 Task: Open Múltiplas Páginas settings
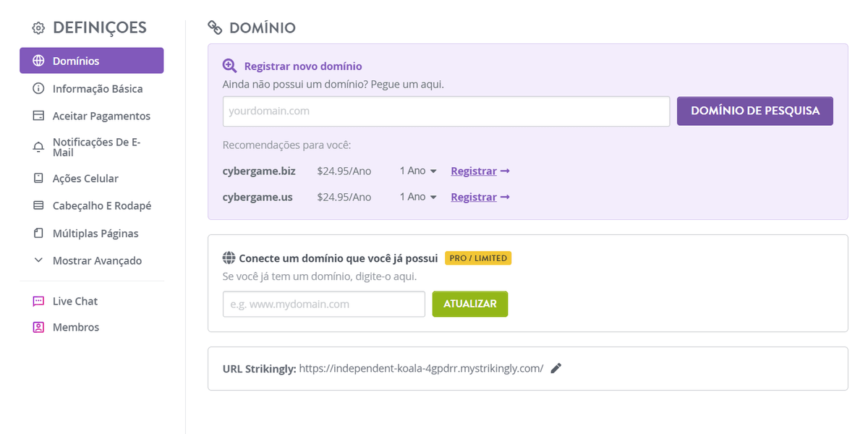pos(95,234)
